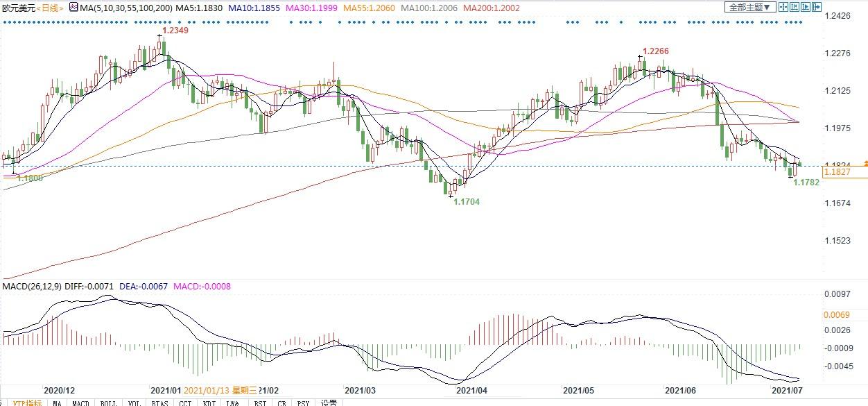Click the 2021/07 date on the time axis
Image resolution: width=868 pixels, height=406 pixels.
coord(788,391)
